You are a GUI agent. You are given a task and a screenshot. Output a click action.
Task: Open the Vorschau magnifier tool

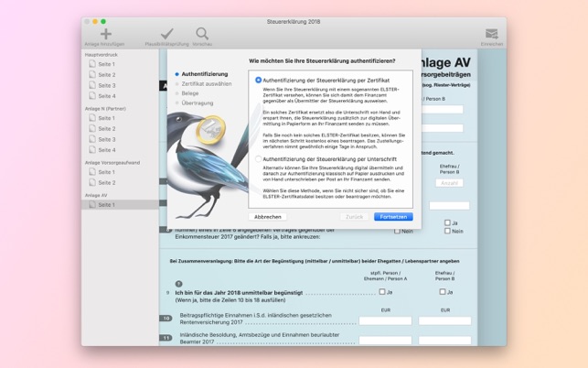click(202, 34)
